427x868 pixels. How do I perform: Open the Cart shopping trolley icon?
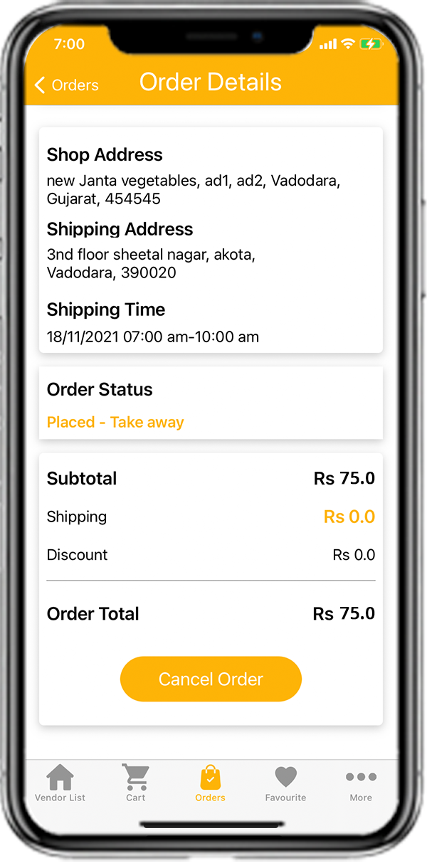coord(135,778)
